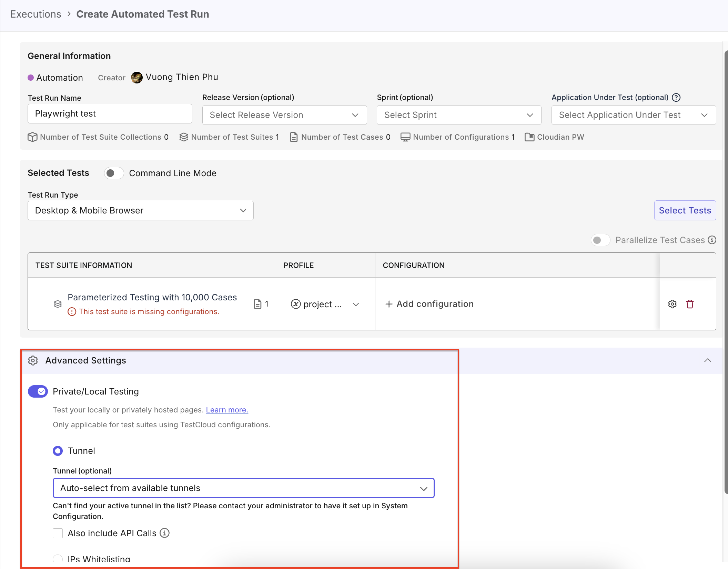
Task: Click the Number of Test Cases file icon
Action: [294, 137]
